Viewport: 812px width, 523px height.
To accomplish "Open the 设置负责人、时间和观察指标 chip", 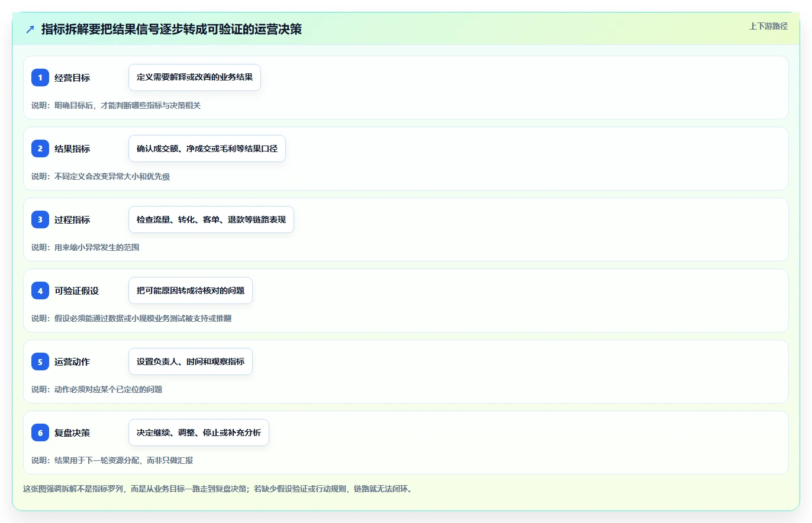I will [x=191, y=361].
